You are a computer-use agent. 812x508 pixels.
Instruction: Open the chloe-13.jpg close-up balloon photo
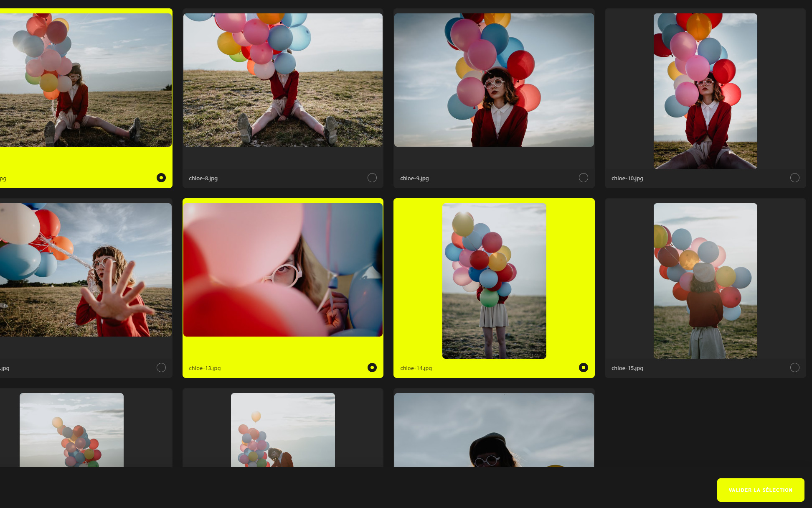(283, 270)
